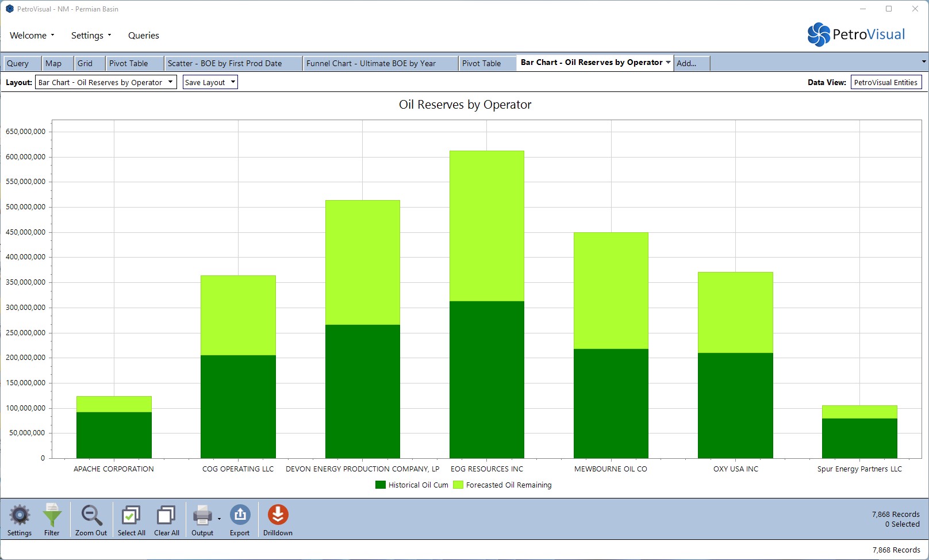Open the Queries menu item
This screenshot has height=560, width=929.
[144, 36]
